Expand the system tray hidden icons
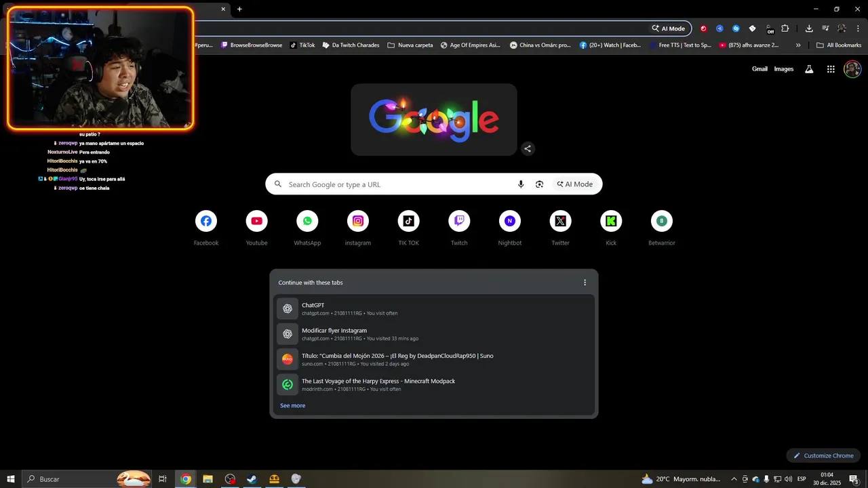Screen dimensions: 868x488 coord(734,479)
